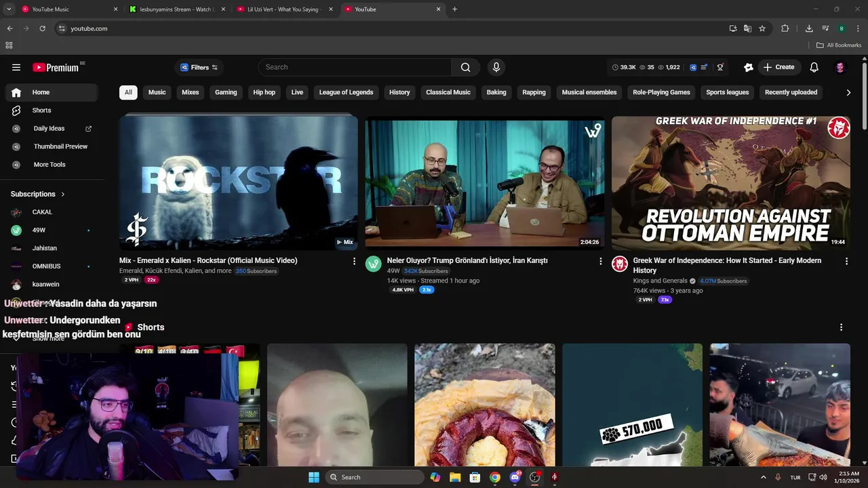Click the Create button
Viewport: 868px width, 488px height.
(778, 67)
